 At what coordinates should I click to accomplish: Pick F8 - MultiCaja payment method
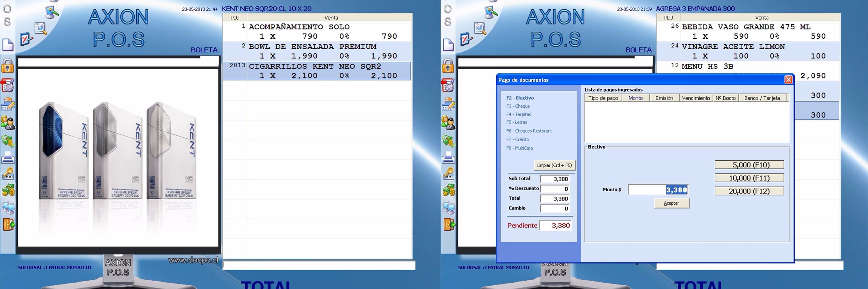tap(519, 148)
